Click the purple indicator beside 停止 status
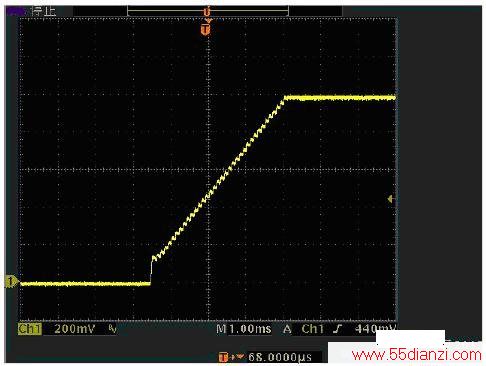 click(x=15, y=12)
